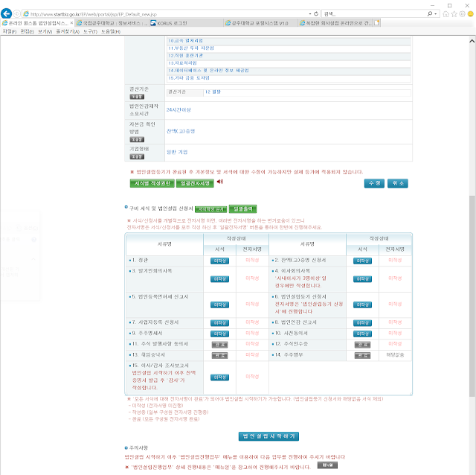Click 완료 button for 13. 취임승낙서
This screenshot has width=476, height=475.
(x=219, y=355)
